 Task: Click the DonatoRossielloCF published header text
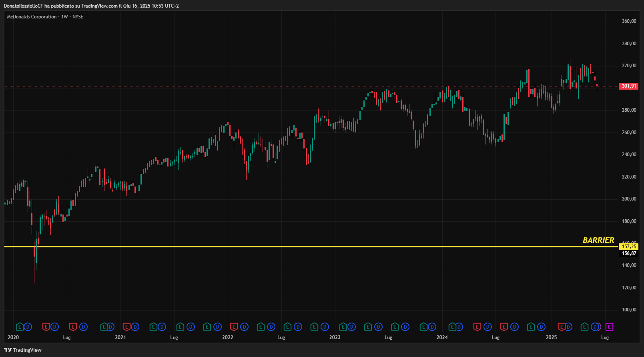(91, 6)
